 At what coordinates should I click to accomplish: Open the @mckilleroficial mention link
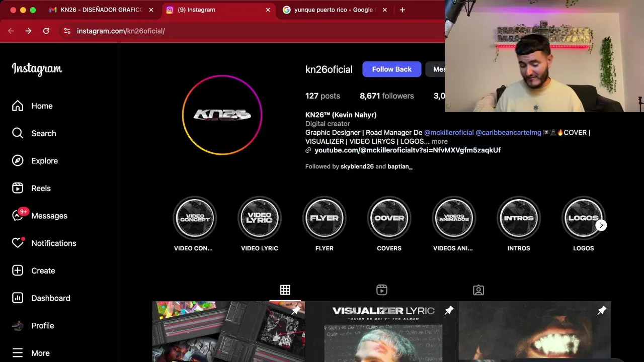click(449, 133)
